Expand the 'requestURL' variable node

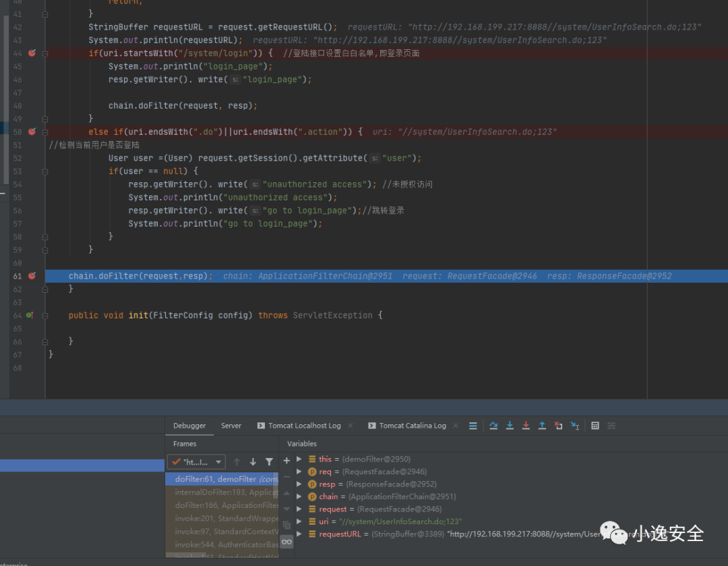click(299, 534)
